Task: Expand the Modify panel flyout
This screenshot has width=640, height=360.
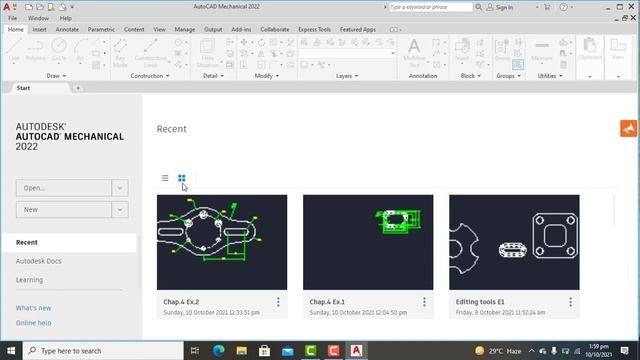Action: [x=267, y=76]
